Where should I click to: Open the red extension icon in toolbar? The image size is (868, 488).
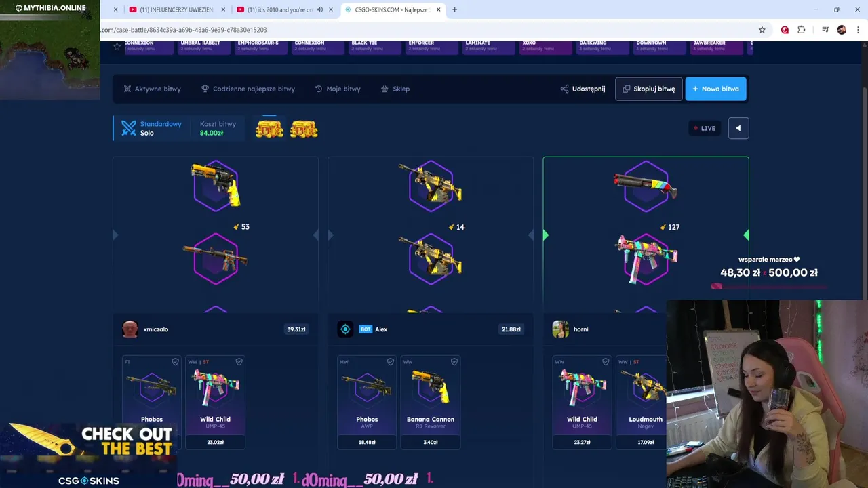(x=785, y=30)
